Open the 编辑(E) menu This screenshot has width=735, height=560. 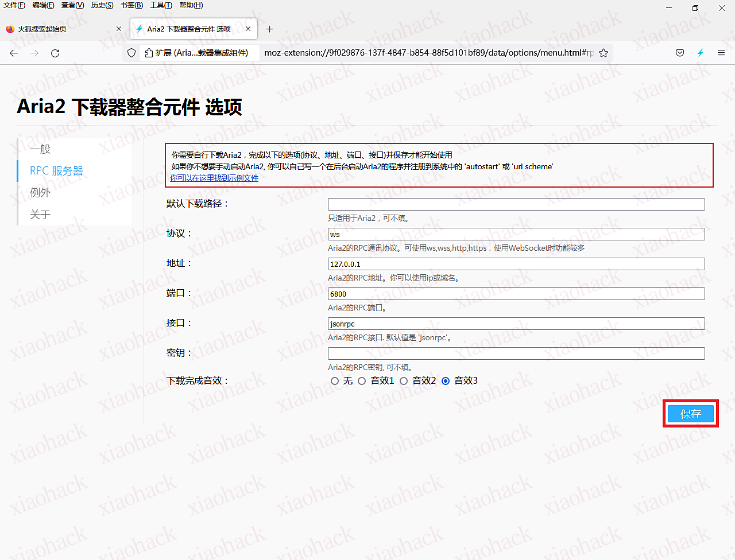point(43,5)
